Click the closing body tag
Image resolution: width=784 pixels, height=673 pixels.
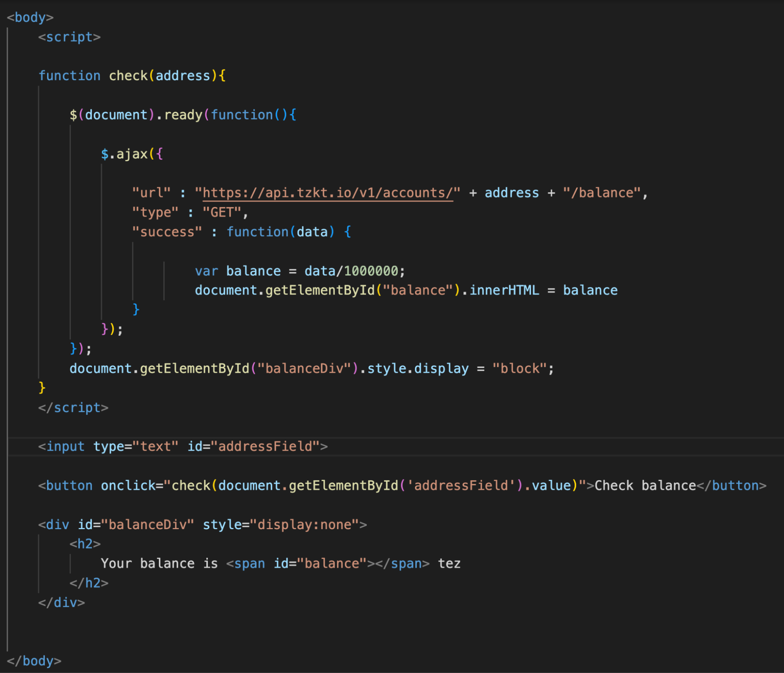point(34,661)
